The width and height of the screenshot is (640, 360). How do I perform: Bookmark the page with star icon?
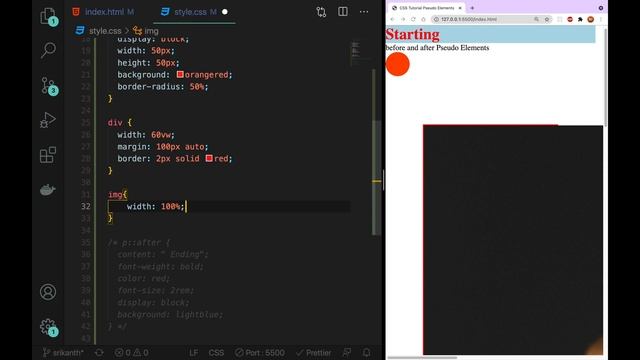coord(547,19)
